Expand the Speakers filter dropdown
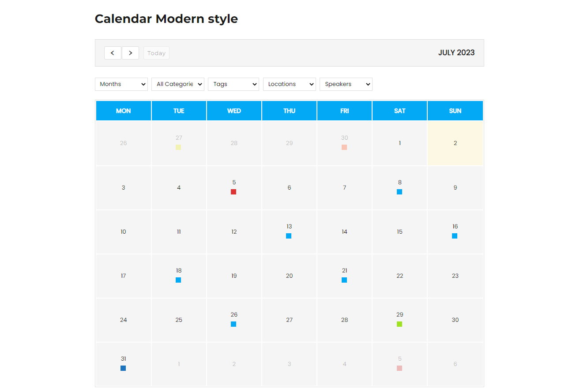Viewport: 580px width, 392px height. [x=346, y=84]
